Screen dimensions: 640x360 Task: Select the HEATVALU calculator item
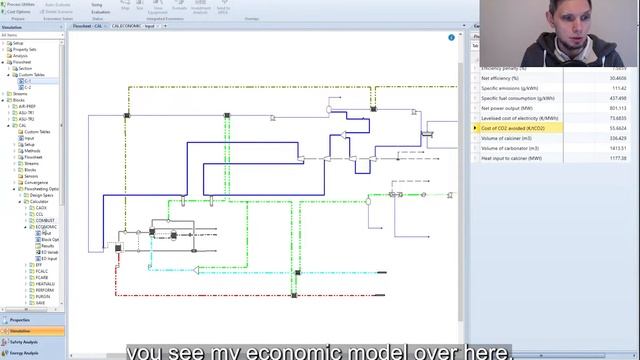pos(42,284)
